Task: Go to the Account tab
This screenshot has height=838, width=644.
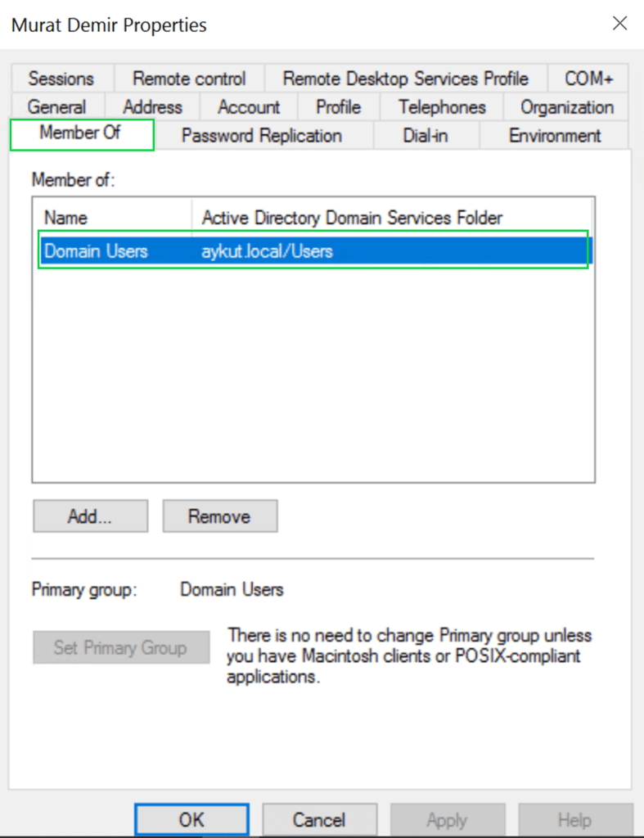Action: pyautogui.click(x=249, y=107)
